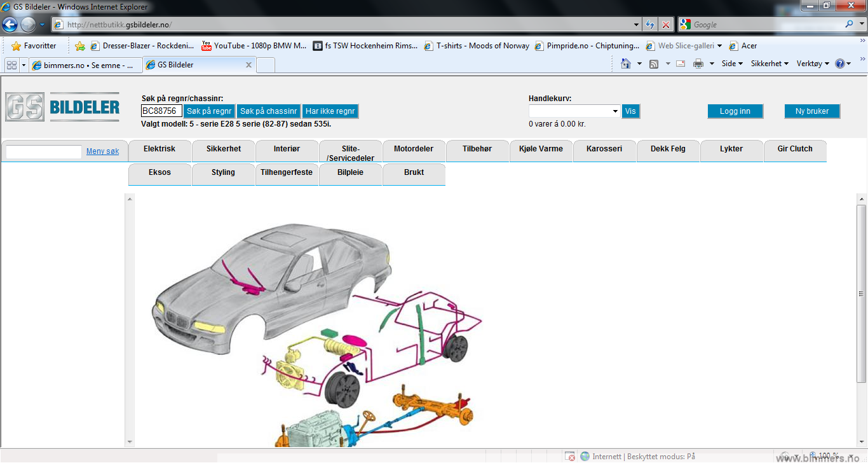The width and height of the screenshot is (868, 463).
Task: Open Styling category tab
Action: pyautogui.click(x=224, y=174)
